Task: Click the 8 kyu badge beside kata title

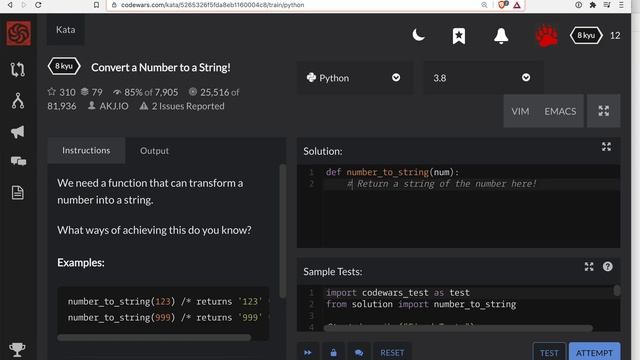Action: (64, 66)
